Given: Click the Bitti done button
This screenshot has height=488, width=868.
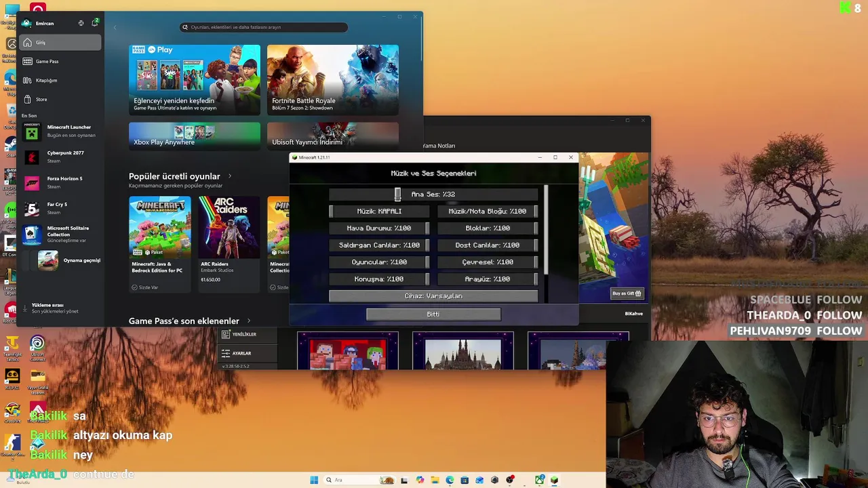Looking at the screenshot, I should pyautogui.click(x=433, y=314).
